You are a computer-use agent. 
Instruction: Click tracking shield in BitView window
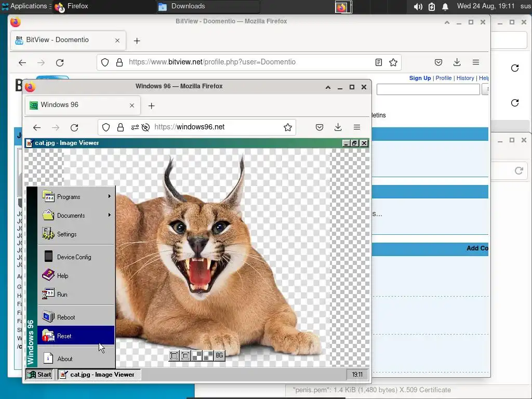(105, 62)
